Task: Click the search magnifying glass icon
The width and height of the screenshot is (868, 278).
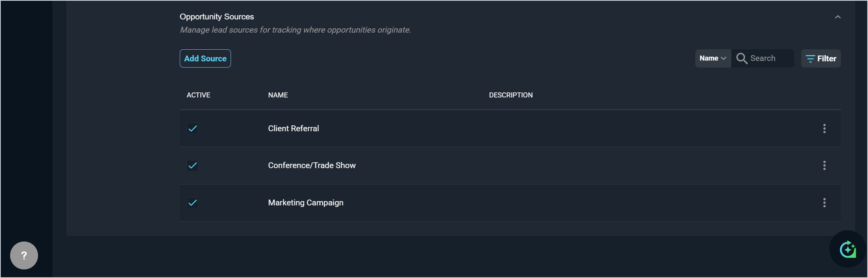Action: 741,58
